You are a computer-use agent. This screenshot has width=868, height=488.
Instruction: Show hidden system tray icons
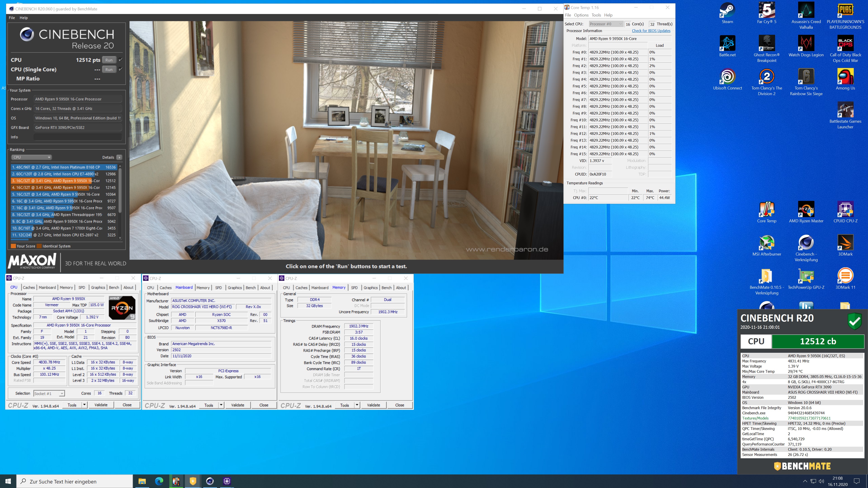coord(805,481)
